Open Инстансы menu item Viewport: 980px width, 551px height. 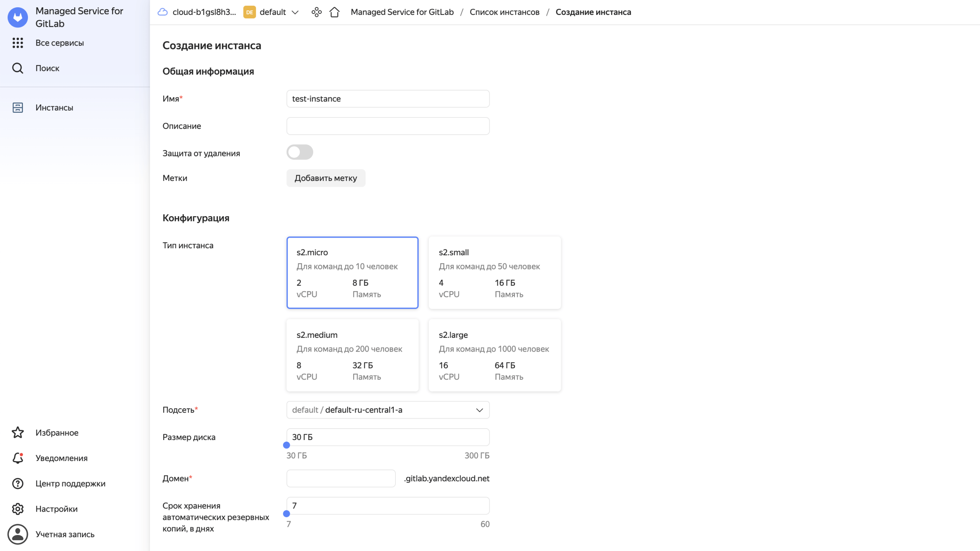coord(54,108)
